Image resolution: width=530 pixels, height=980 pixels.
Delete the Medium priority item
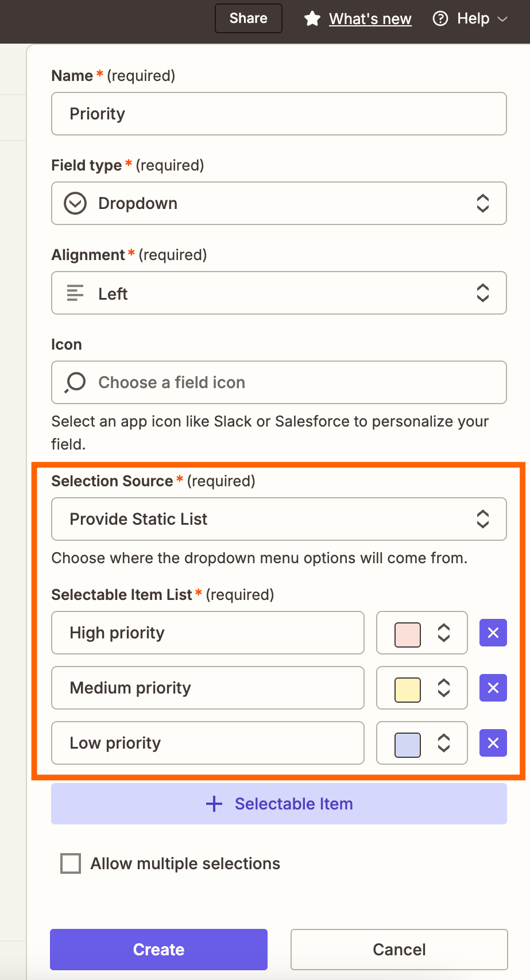click(x=493, y=688)
